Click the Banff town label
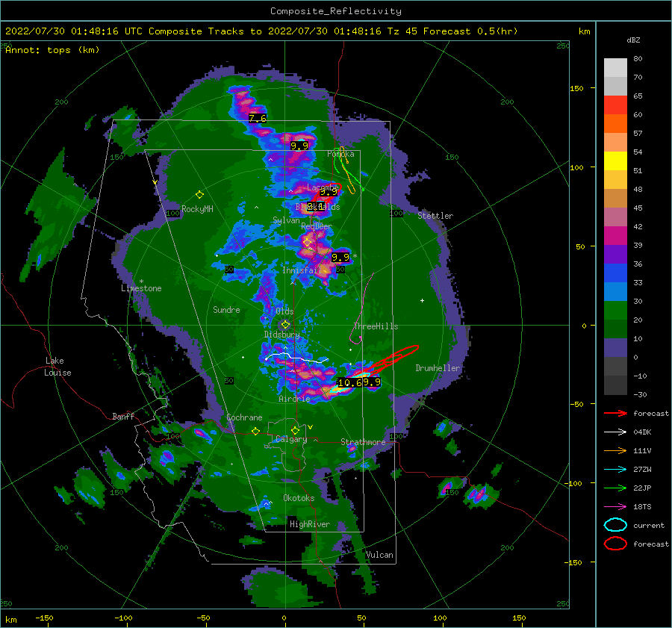Viewport: 672px width, 628px height. pos(123,416)
